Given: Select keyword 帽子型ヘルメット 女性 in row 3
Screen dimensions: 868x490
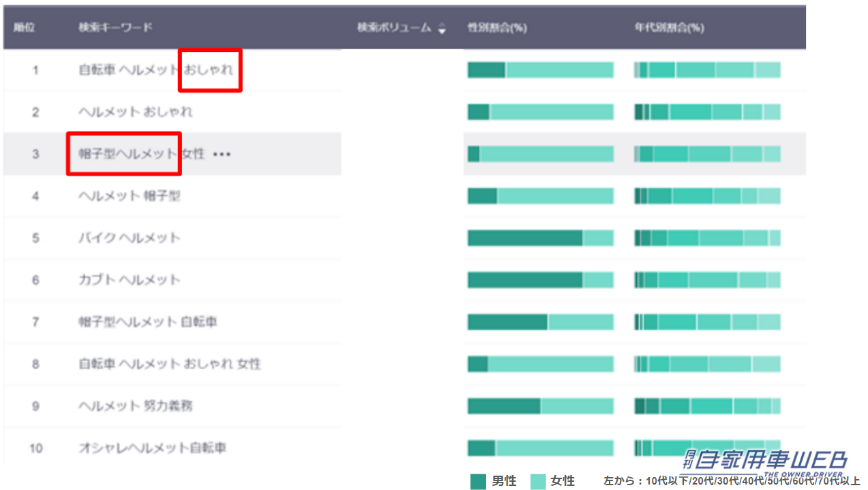Looking at the screenshot, I should 141,154.
